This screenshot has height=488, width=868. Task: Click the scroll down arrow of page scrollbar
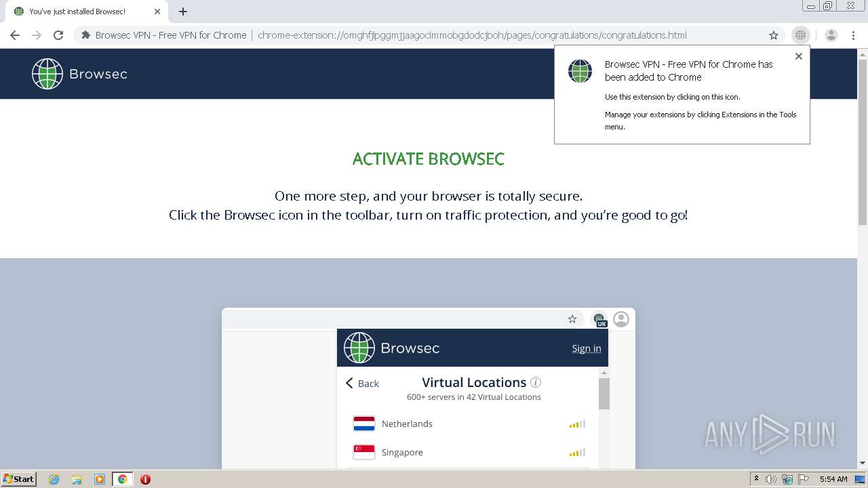coord(863,463)
